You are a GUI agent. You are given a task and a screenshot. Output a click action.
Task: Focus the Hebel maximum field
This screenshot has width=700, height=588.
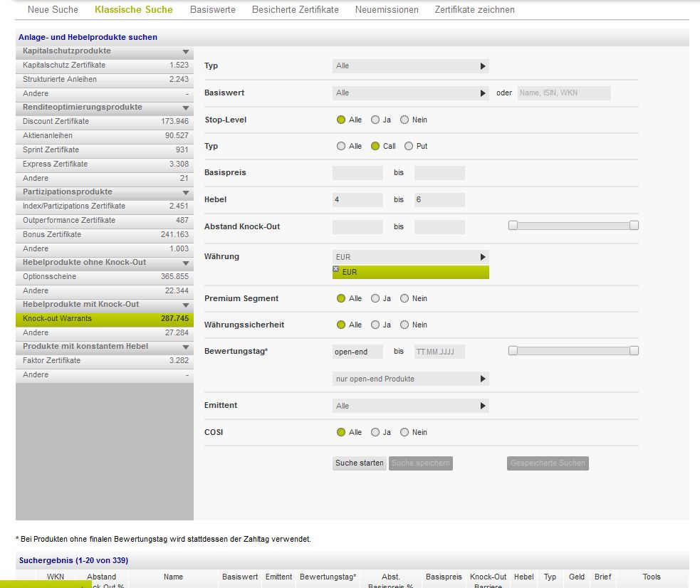tap(439, 200)
